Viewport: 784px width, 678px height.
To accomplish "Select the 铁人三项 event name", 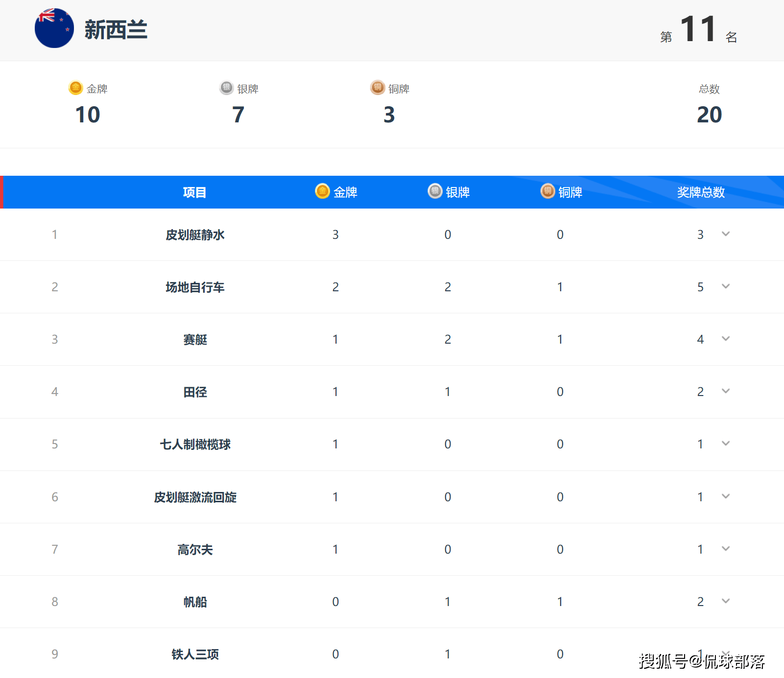I will click(x=195, y=655).
